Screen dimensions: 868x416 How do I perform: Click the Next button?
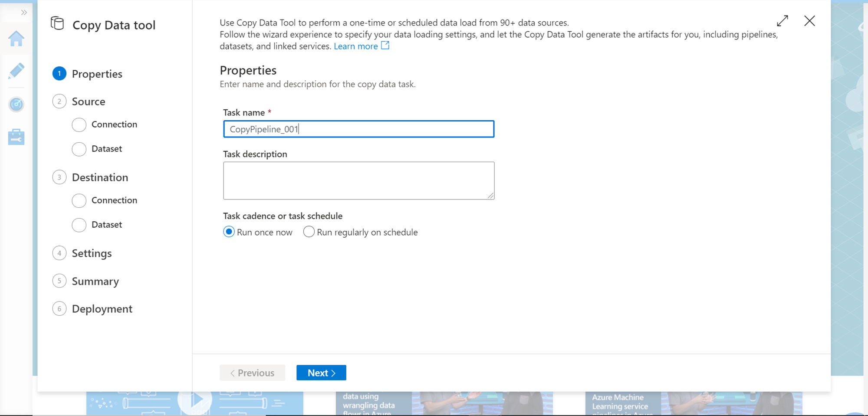coord(321,373)
